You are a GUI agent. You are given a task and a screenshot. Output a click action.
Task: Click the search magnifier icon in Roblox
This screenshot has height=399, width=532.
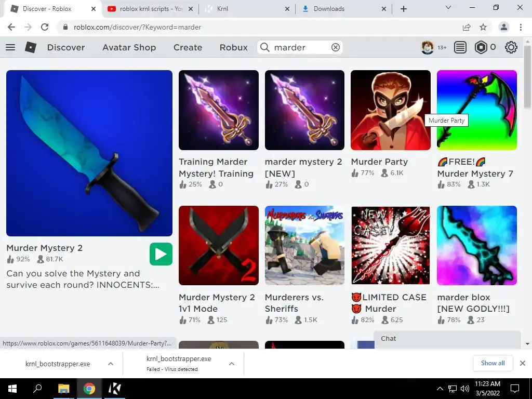265,47
